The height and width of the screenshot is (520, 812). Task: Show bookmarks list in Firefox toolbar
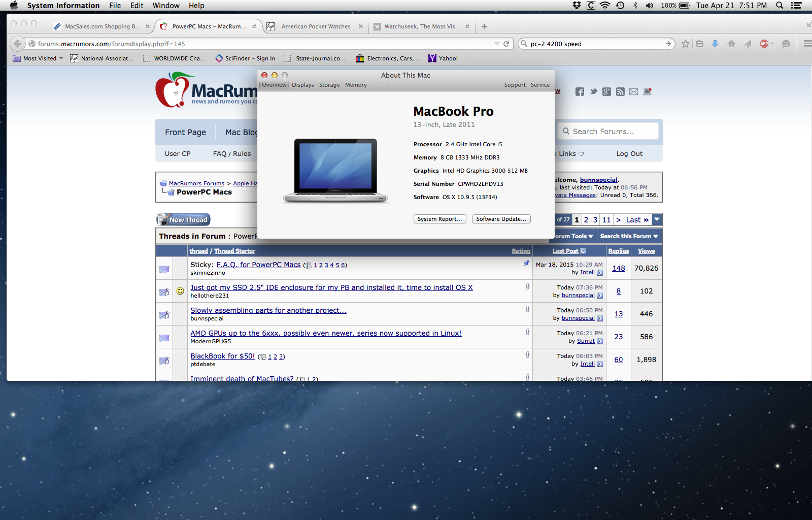click(699, 44)
